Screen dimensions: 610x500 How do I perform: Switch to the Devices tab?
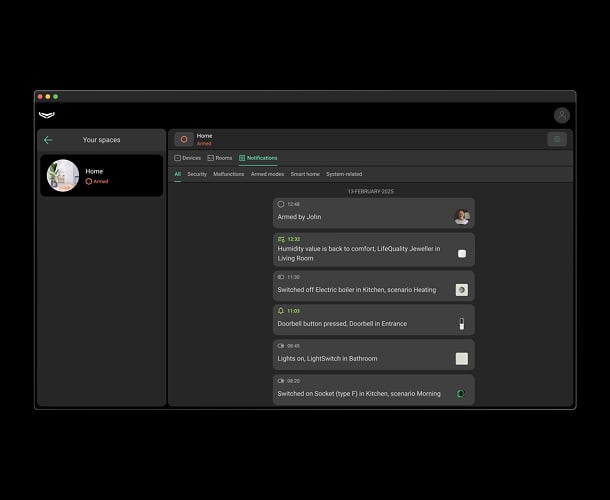(188, 158)
